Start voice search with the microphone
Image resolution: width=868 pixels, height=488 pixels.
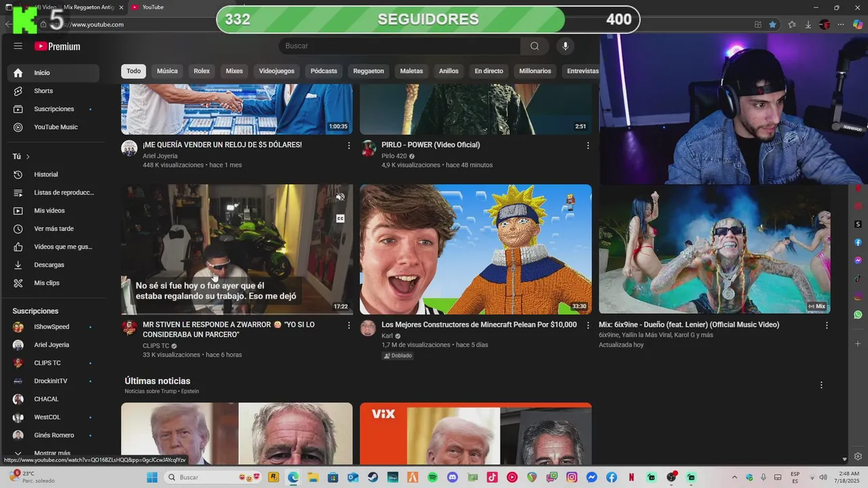(x=566, y=46)
